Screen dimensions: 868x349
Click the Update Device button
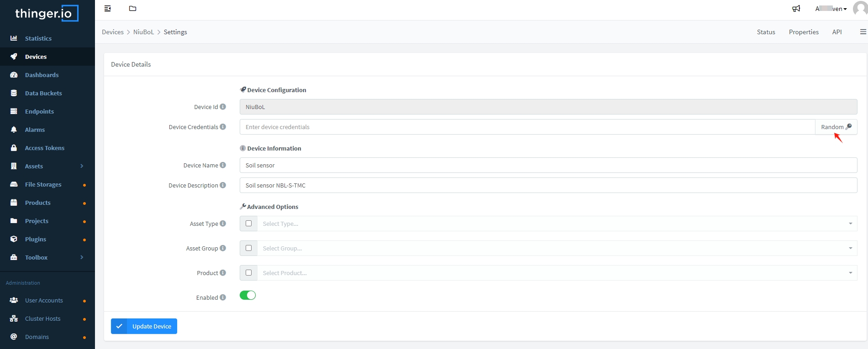coord(144,326)
